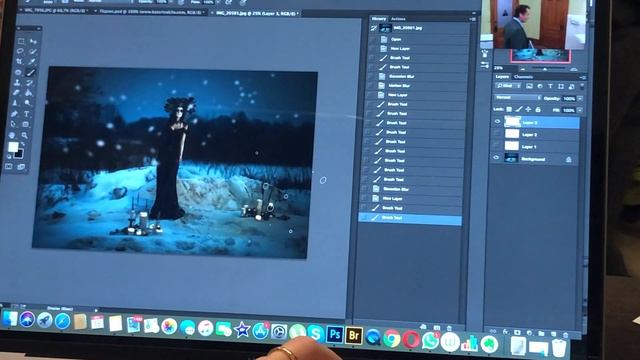Select the Rectangle shape tool
The width and height of the screenshot is (640, 360).
(26, 124)
